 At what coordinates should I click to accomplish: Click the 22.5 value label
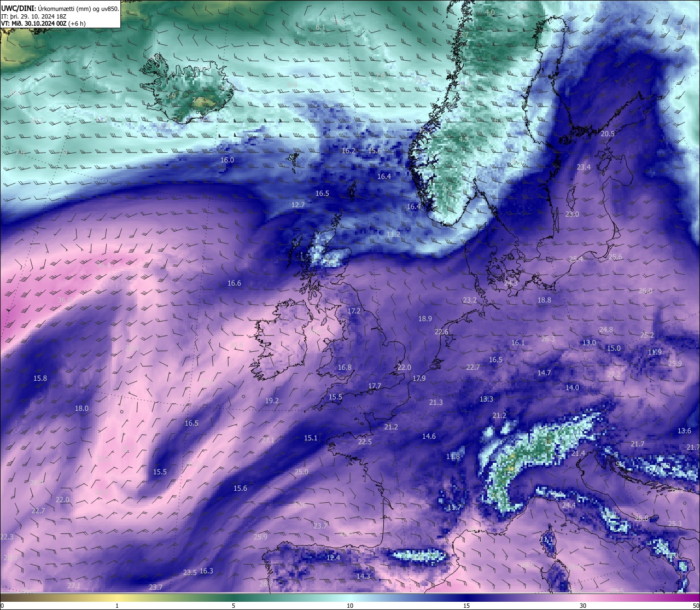365,441
